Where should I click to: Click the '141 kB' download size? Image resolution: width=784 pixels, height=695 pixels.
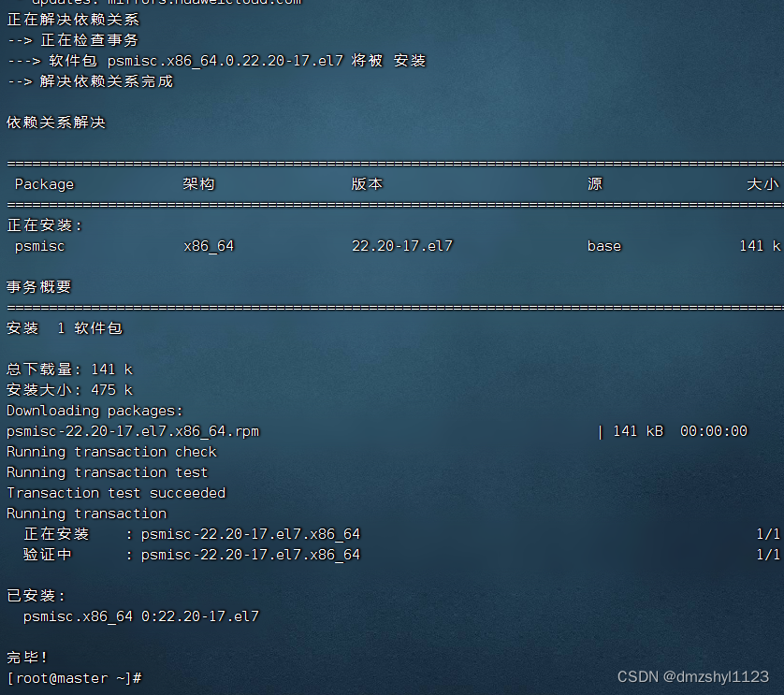pyautogui.click(x=638, y=431)
